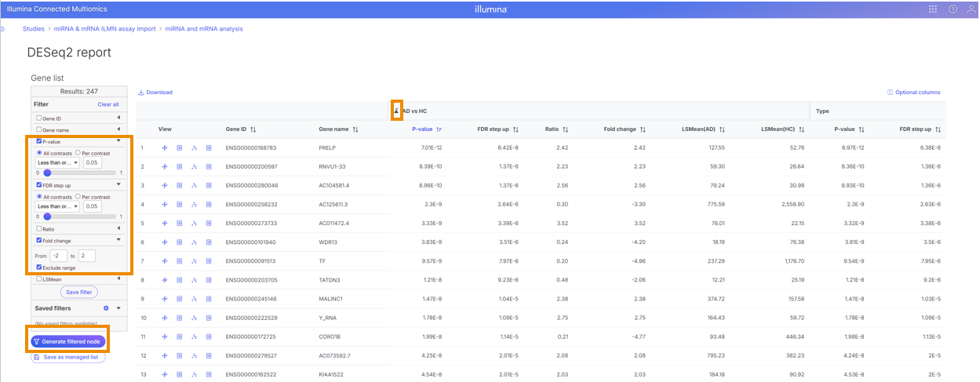Sort by Gene ID column arrows
The height and width of the screenshot is (382, 980).
pos(253,129)
